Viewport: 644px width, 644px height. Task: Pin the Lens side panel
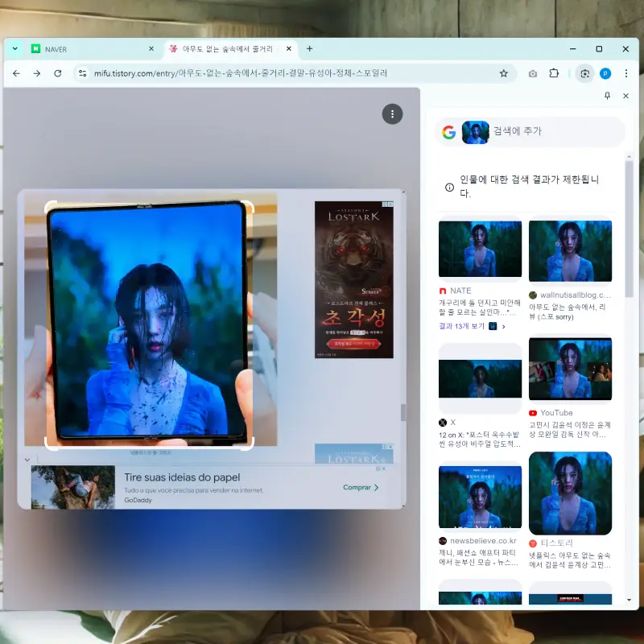pyautogui.click(x=607, y=96)
